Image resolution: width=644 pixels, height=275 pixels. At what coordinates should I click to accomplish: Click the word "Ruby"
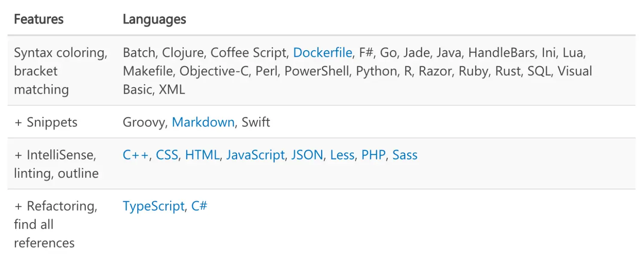point(474,71)
